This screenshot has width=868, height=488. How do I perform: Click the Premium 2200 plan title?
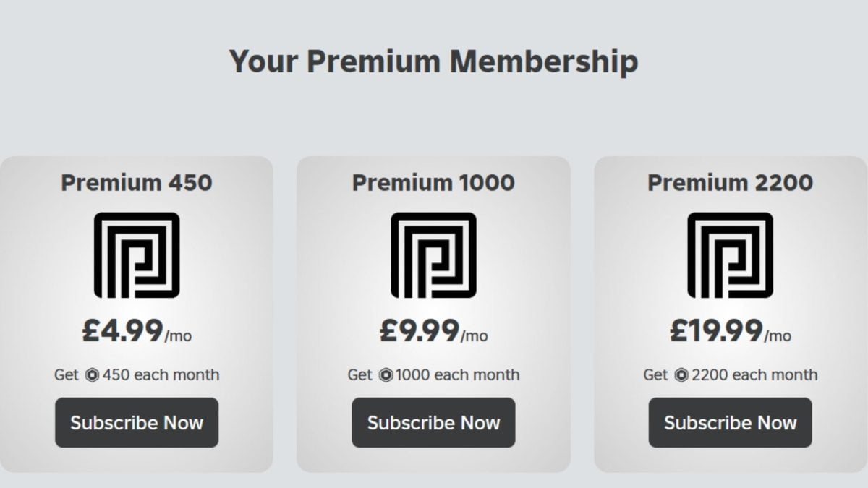[731, 184]
